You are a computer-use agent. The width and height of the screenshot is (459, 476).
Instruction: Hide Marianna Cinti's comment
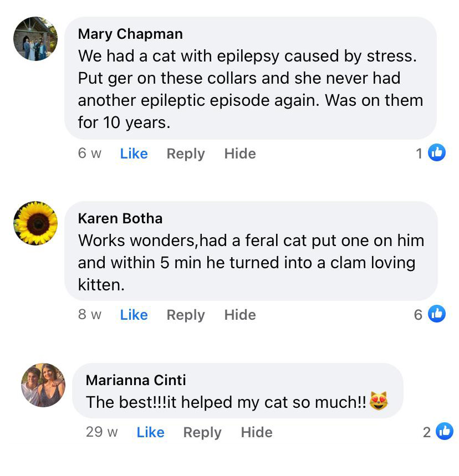point(257,432)
